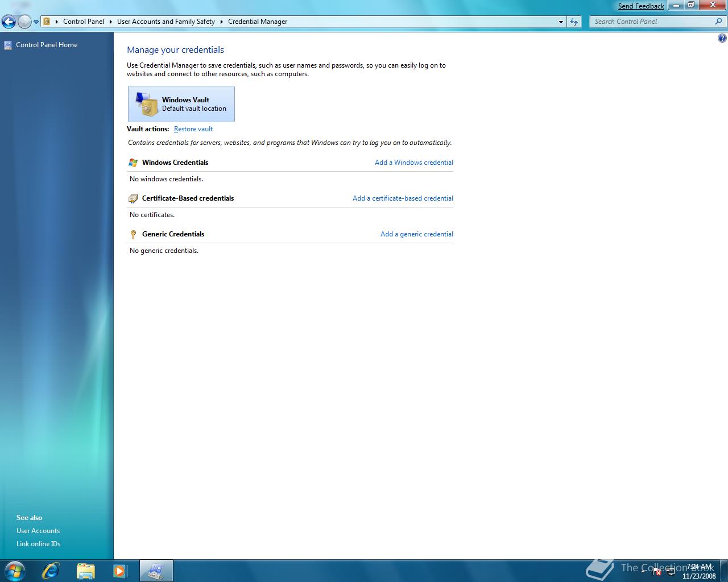Click the Action Center flag tray icon

pyautogui.click(x=657, y=571)
